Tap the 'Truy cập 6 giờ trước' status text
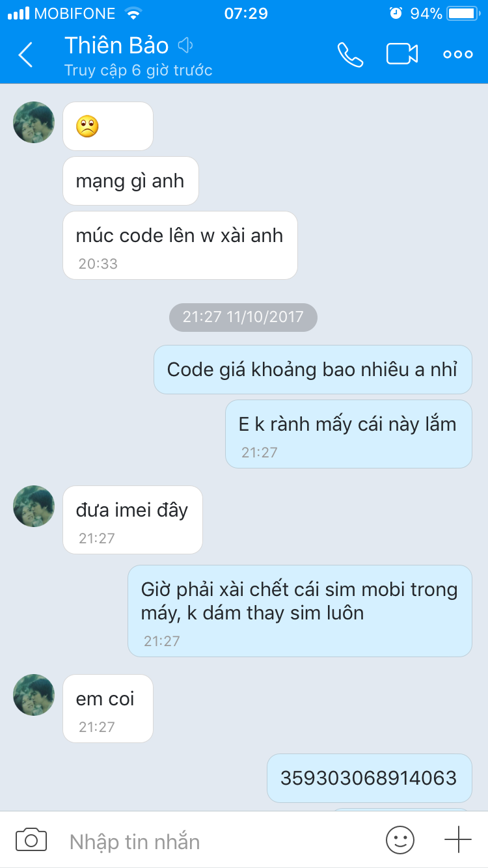This screenshot has height=868, width=488. click(x=138, y=70)
